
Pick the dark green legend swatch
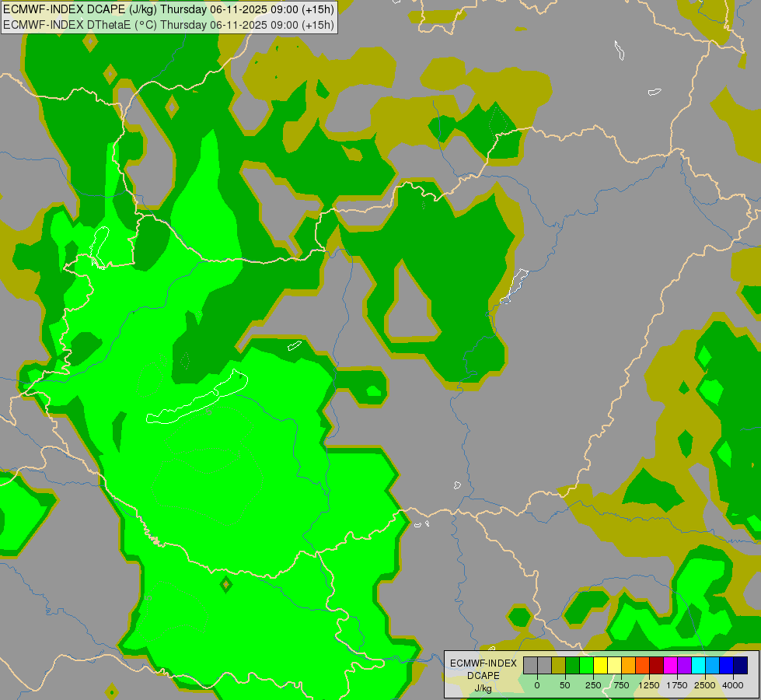[573, 665]
